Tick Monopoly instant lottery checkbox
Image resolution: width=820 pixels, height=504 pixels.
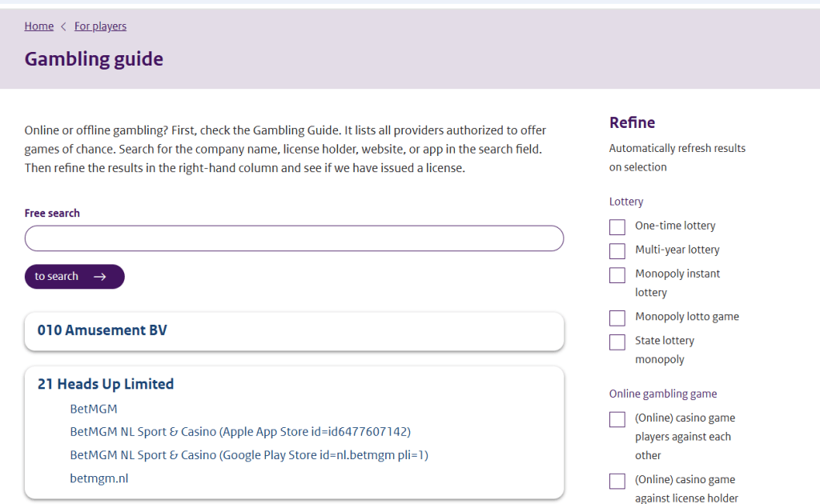pyautogui.click(x=617, y=275)
